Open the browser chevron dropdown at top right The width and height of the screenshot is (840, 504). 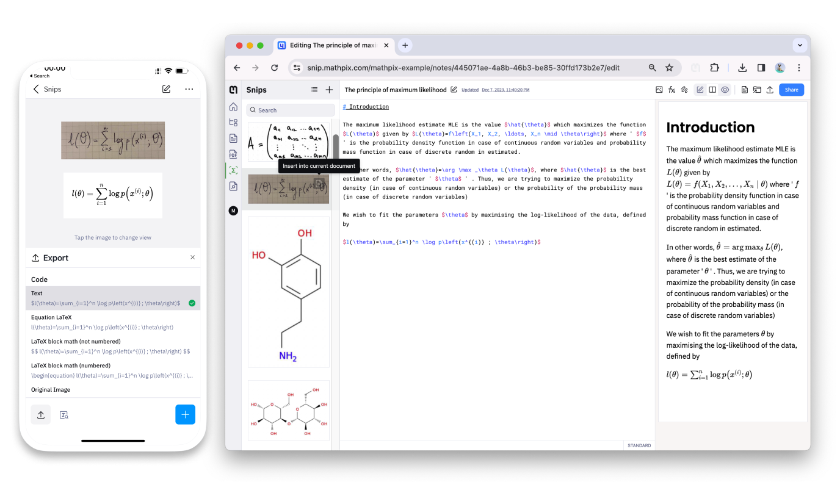(x=800, y=45)
